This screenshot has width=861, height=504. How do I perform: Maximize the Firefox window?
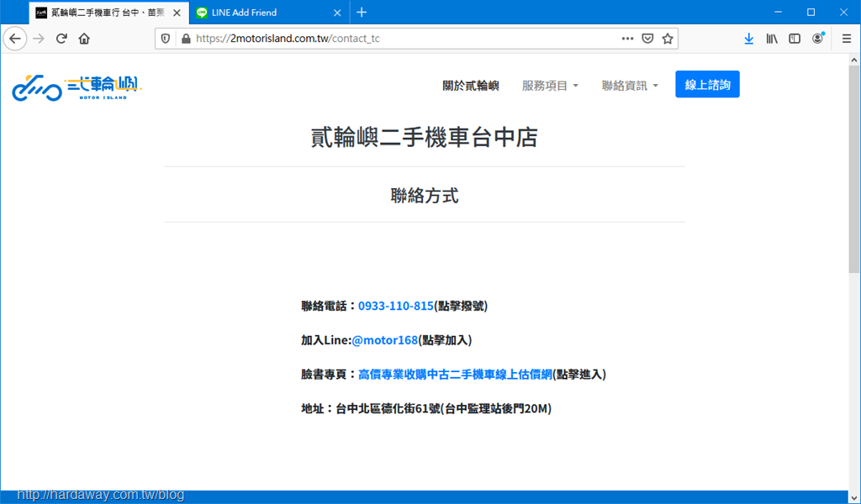[x=811, y=12]
